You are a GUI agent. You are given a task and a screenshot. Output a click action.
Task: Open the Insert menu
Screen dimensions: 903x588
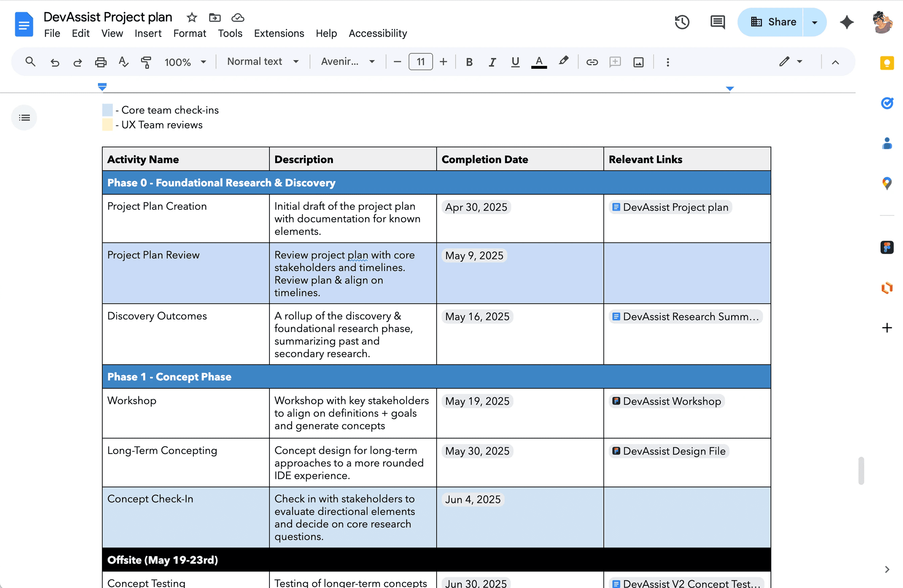tap(148, 33)
